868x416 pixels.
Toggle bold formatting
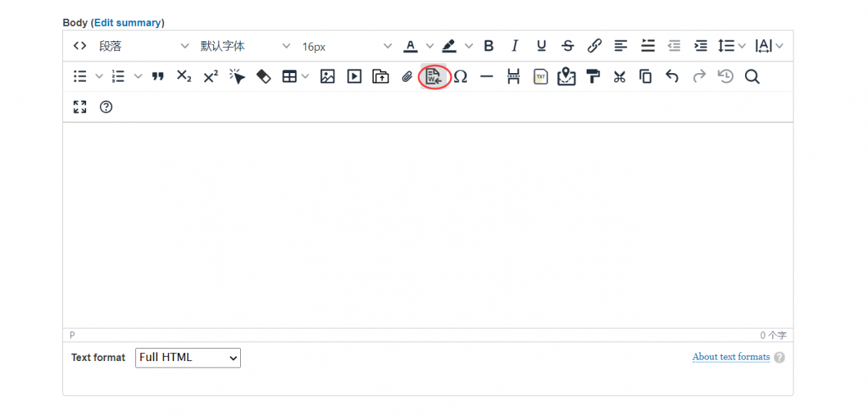click(489, 46)
